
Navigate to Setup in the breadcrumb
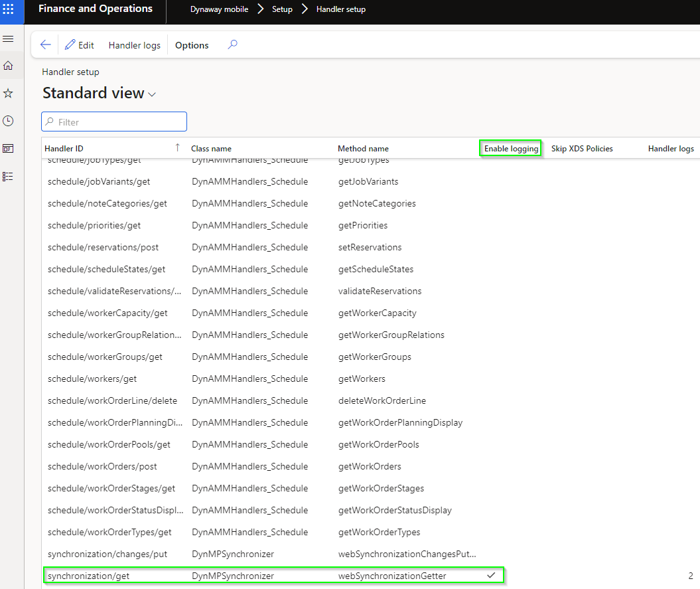[282, 9]
